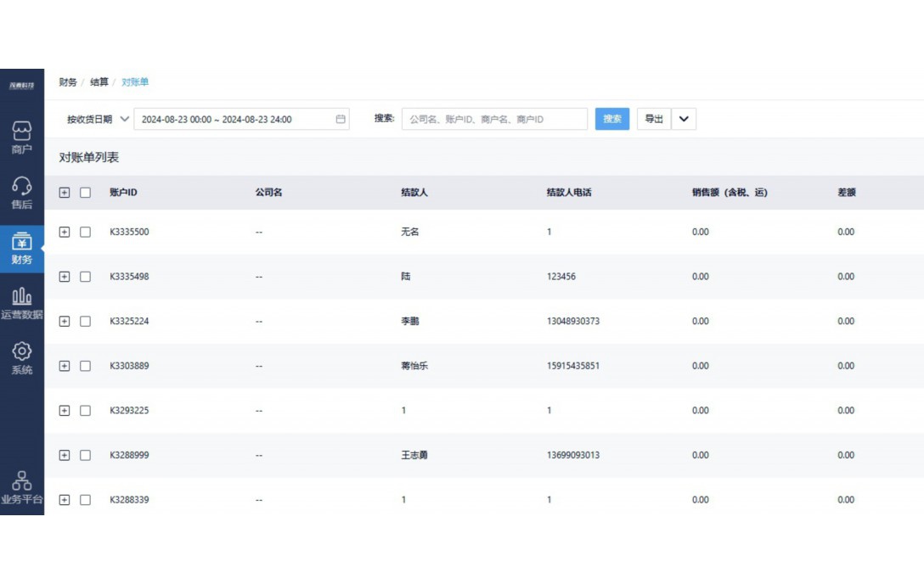The image size is (924, 584).
Task: Open the dropdown arrow next to 导出
Action: pos(682,119)
